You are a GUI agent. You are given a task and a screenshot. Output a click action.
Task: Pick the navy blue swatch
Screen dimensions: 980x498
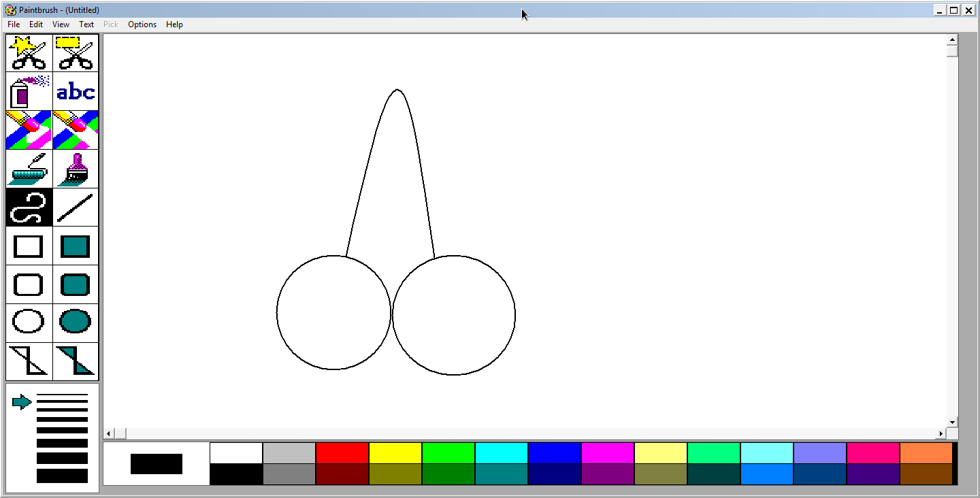[555, 474]
